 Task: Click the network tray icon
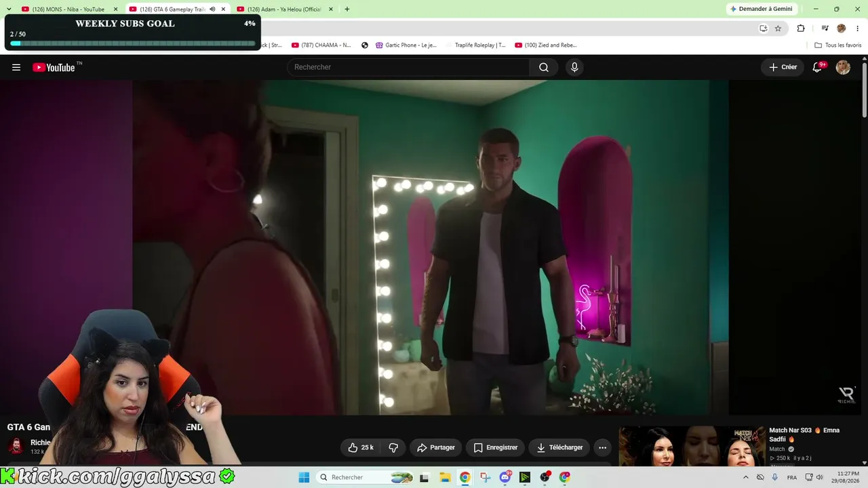click(808, 477)
